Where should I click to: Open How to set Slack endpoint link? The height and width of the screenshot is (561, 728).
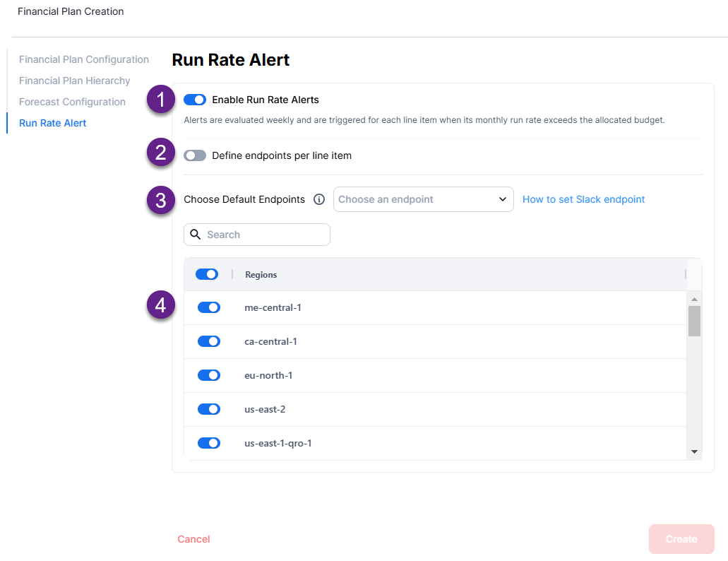coord(583,199)
